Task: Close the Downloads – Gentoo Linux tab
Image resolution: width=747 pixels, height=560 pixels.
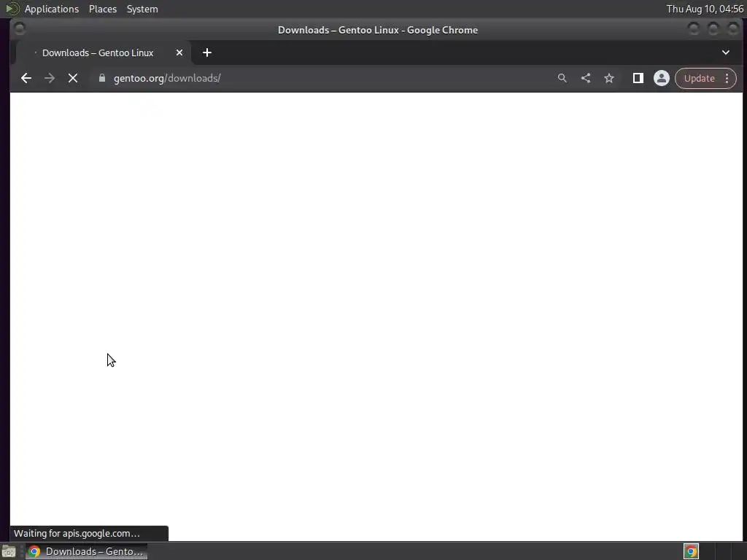Action: (x=179, y=52)
